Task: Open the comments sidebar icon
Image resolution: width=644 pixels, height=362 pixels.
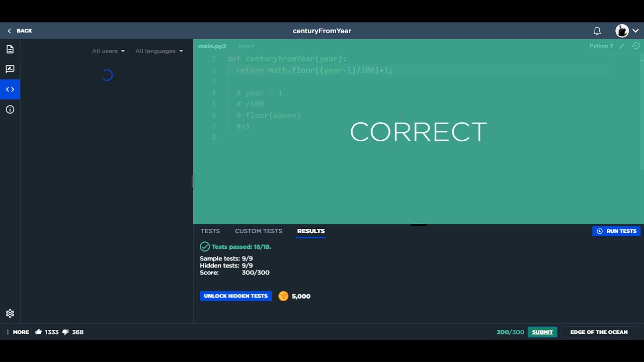Action: pos(10,69)
